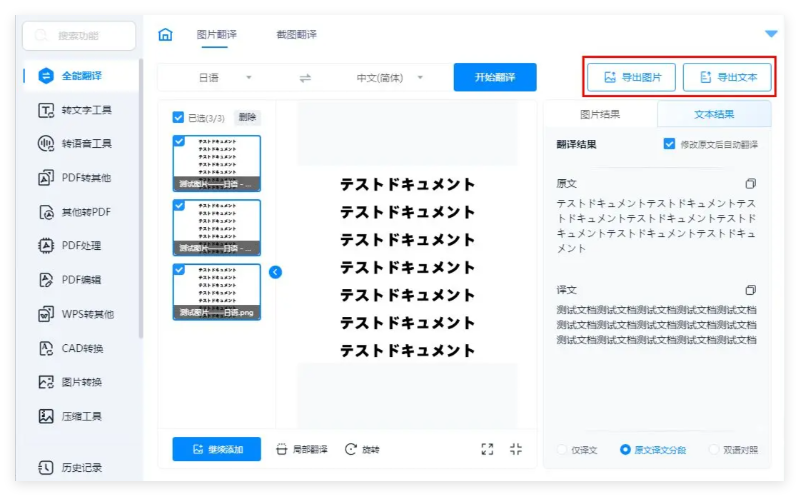Image resolution: width=800 pixels, height=496 pixels.
Task: Click the 译文 translated text block
Action: pos(656,325)
